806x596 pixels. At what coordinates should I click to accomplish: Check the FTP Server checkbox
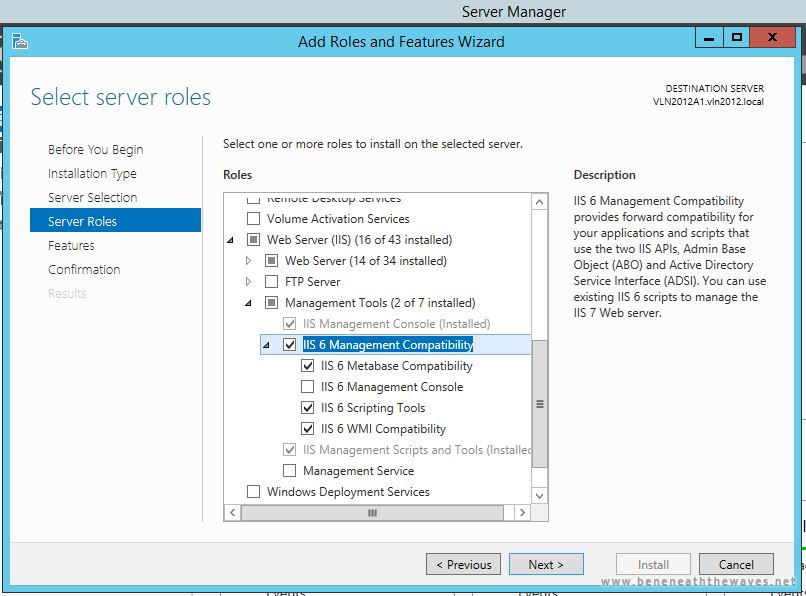pos(271,282)
